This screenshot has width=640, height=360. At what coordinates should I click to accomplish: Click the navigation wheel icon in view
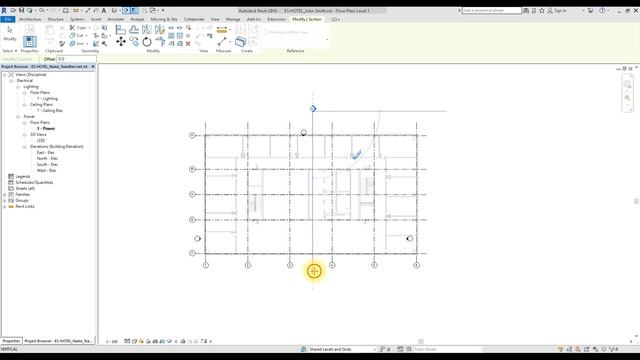(x=627, y=84)
